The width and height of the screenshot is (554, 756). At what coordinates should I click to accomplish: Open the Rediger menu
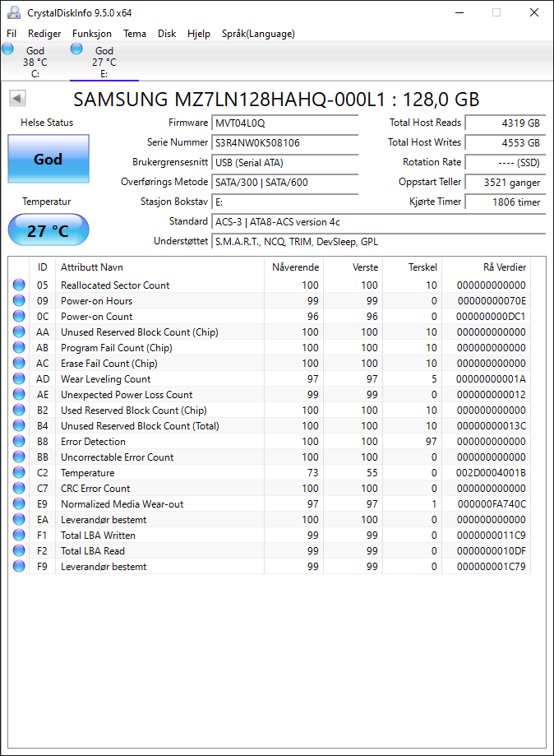pos(44,34)
